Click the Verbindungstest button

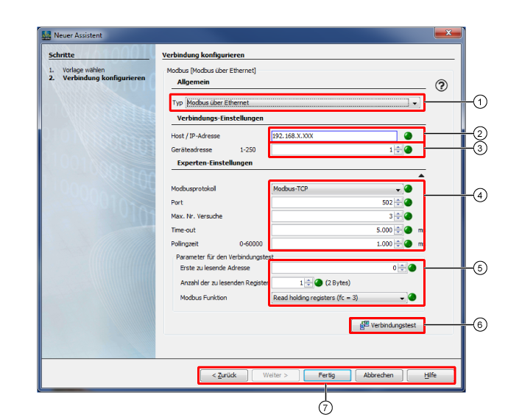[387, 325]
